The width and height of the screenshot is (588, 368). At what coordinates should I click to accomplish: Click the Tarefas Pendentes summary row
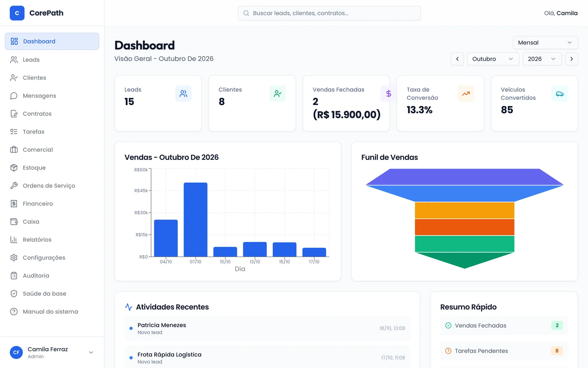pos(504,351)
